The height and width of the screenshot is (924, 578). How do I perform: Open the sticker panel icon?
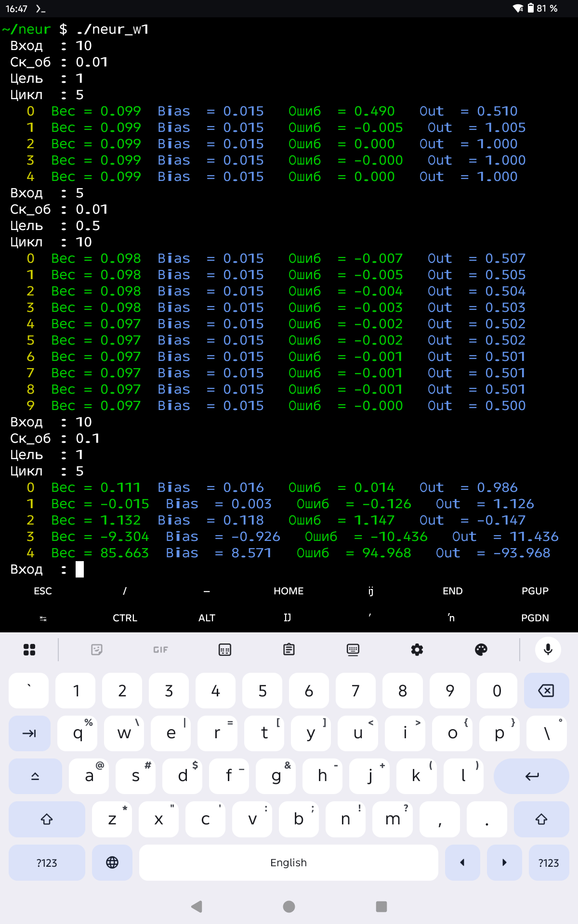coord(97,650)
